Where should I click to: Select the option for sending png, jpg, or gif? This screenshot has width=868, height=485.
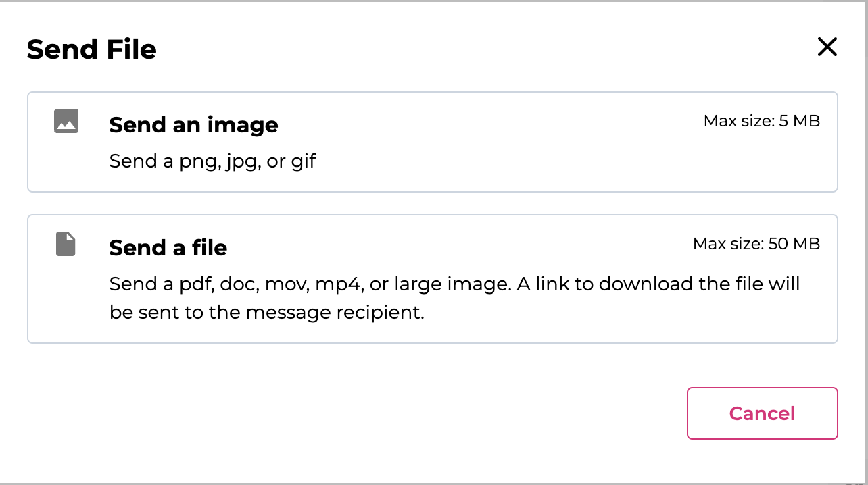click(x=433, y=142)
